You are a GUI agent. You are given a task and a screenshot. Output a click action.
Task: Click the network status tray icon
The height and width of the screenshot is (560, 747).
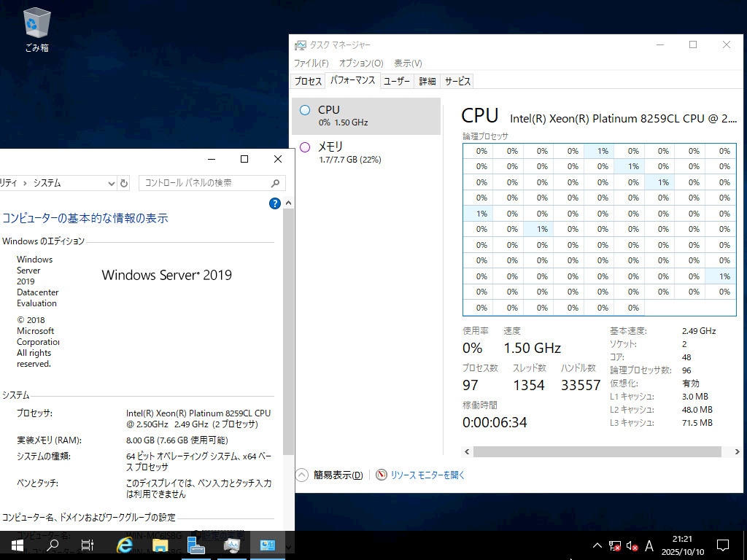[614, 545]
